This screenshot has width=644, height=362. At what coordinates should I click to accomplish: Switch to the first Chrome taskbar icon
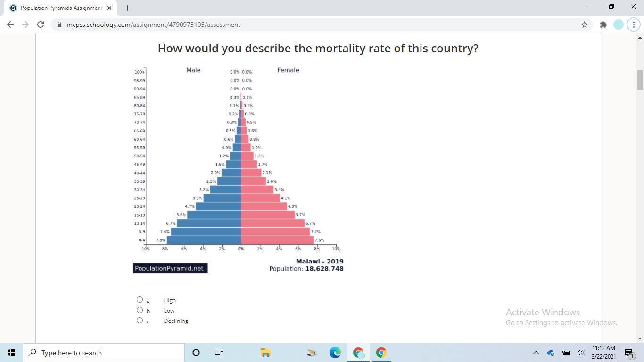click(x=358, y=353)
